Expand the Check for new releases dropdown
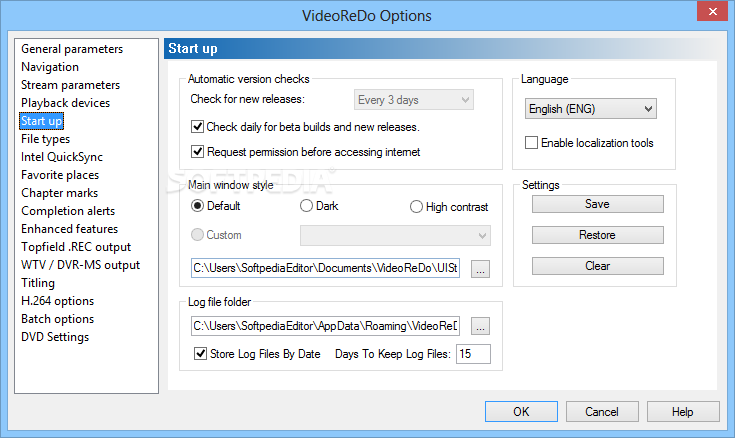This screenshot has height=438, width=735. (414, 100)
